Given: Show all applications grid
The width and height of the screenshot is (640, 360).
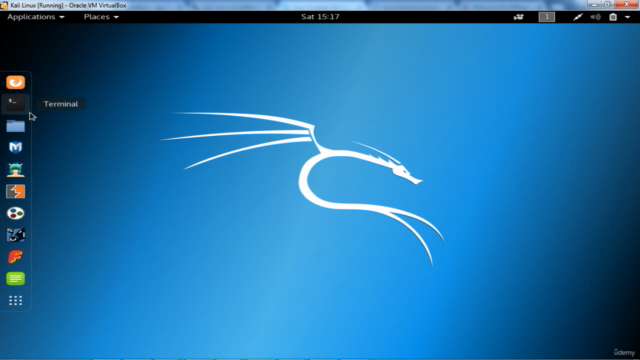Looking at the screenshot, I should pyautogui.click(x=16, y=301).
